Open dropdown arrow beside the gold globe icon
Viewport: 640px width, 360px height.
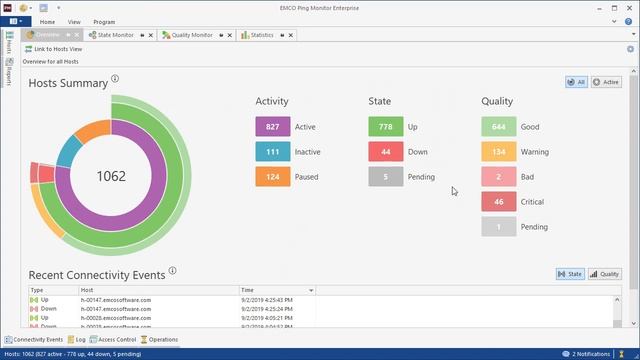click(31, 8)
